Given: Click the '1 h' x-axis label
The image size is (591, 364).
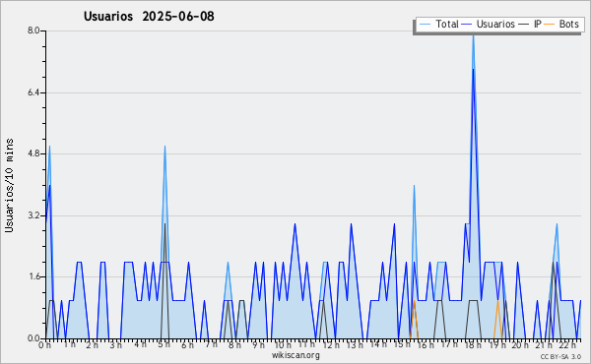Looking at the screenshot, I should coord(69,344).
